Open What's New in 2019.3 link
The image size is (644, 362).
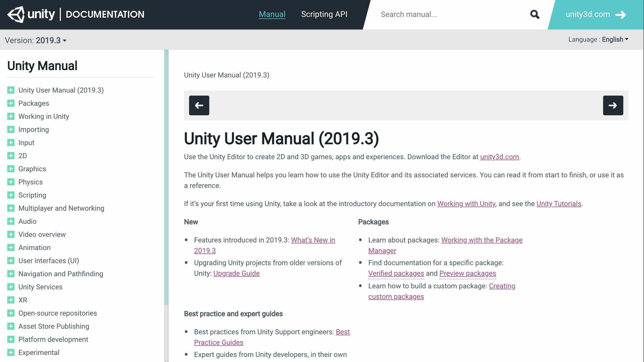[313, 240]
